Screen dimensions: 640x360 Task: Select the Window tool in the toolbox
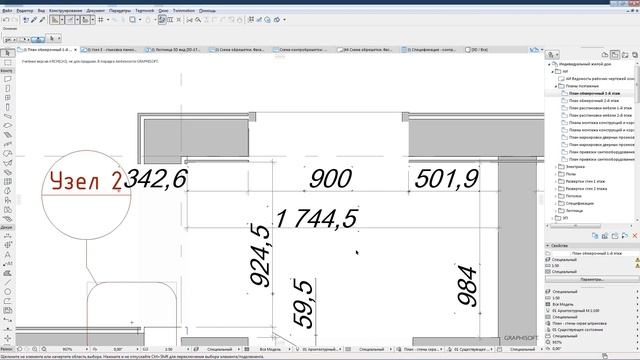tap(7, 98)
